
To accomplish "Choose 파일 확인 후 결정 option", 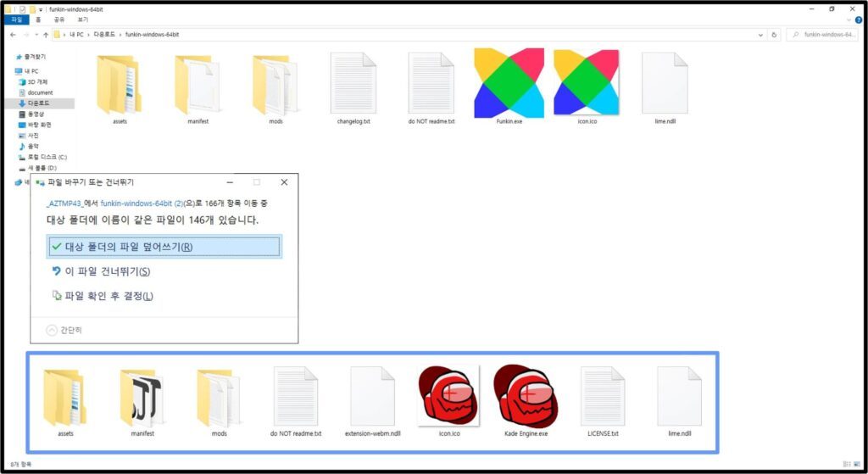I will (103, 296).
